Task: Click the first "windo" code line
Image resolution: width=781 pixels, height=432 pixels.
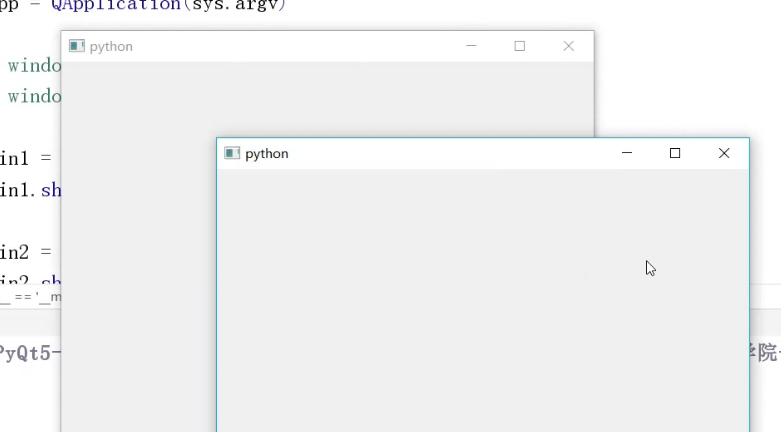Action: pos(34,65)
